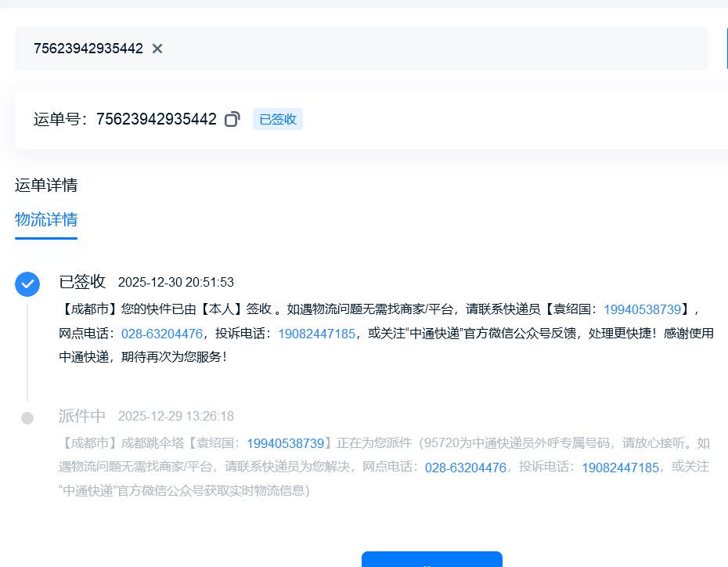Image resolution: width=728 pixels, height=567 pixels.
Task: Call courier number 19940538739 in signed entry
Action: click(x=648, y=309)
